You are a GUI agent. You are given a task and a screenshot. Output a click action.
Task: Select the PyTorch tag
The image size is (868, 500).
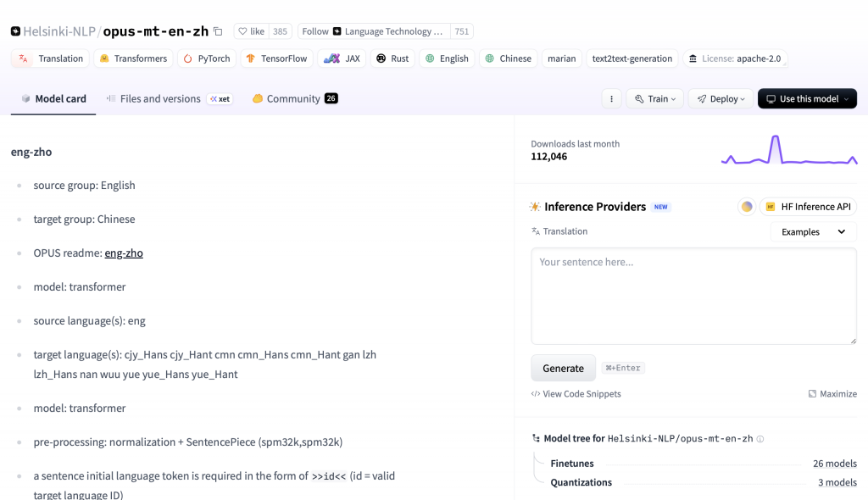pos(207,58)
